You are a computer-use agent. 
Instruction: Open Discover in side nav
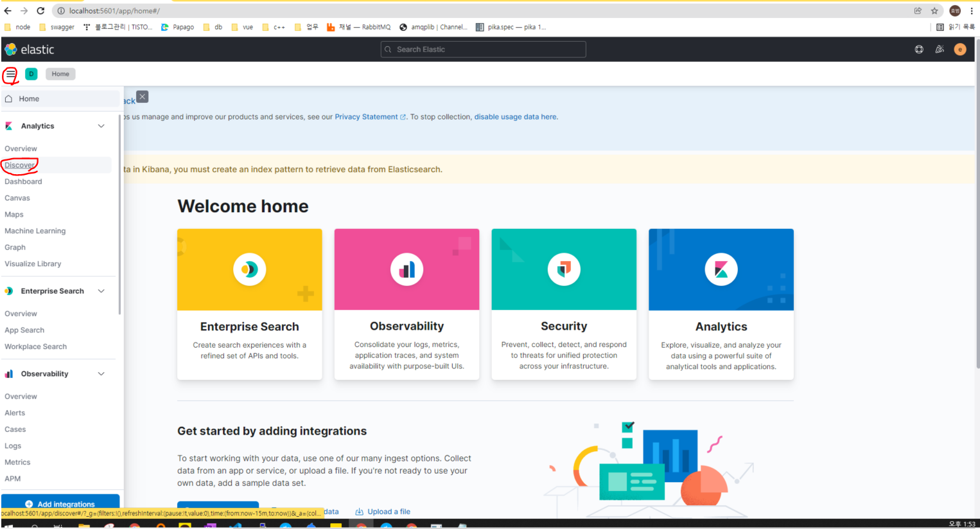click(20, 165)
